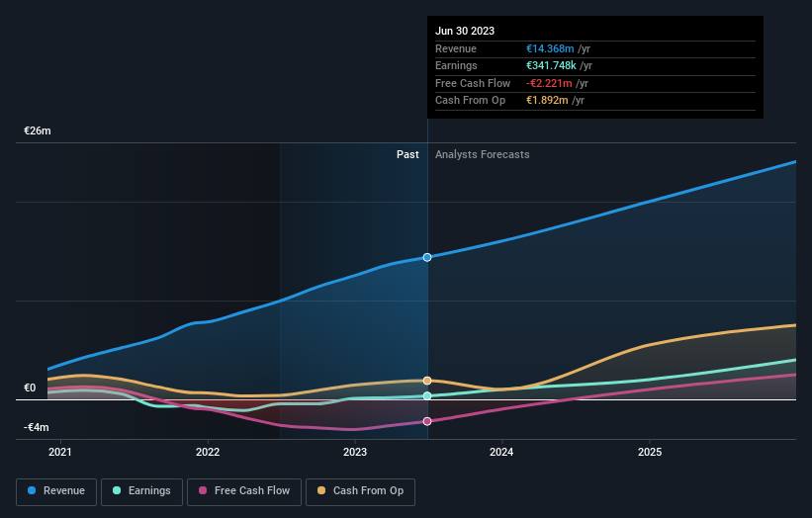
Task: Toggle the Cash From Op legend button
Action: (x=360, y=491)
